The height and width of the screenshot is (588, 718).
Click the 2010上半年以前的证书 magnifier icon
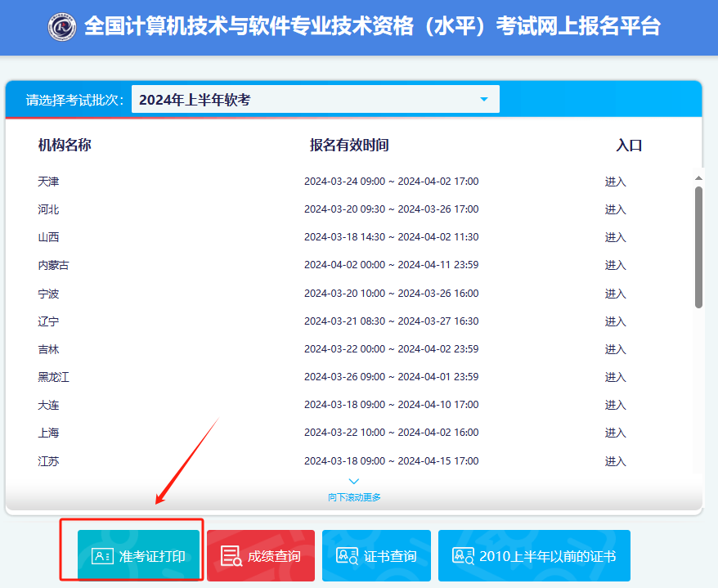coord(464,555)
